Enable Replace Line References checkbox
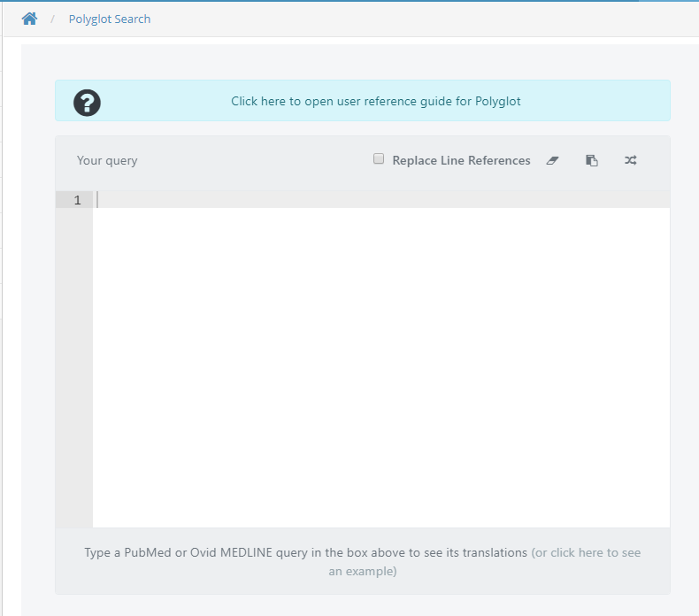The height and width of the screenshot is (616, 699). pyautogui.click(x=379, y=158)
